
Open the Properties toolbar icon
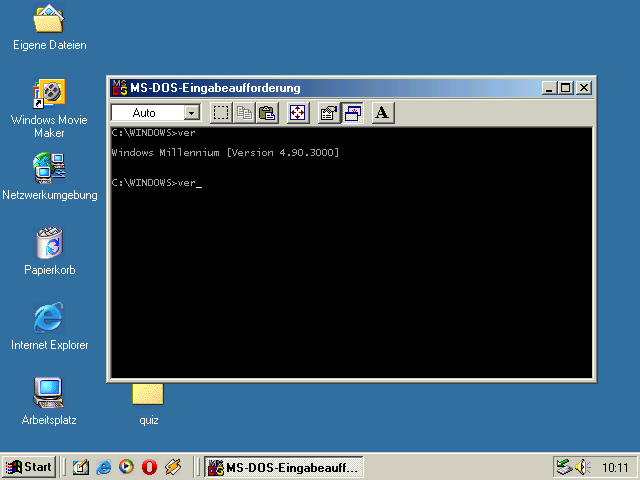pyautogui.click(x=329, y=113)
